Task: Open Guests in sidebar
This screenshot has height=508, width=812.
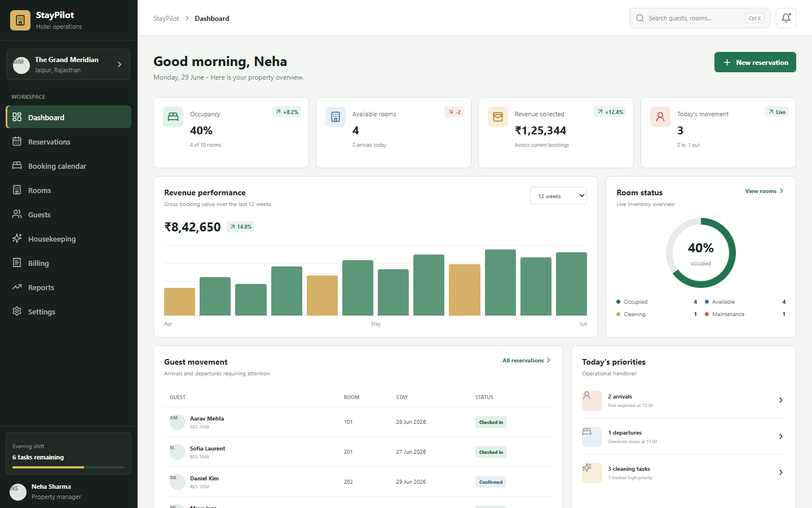Action: point(69,214)
